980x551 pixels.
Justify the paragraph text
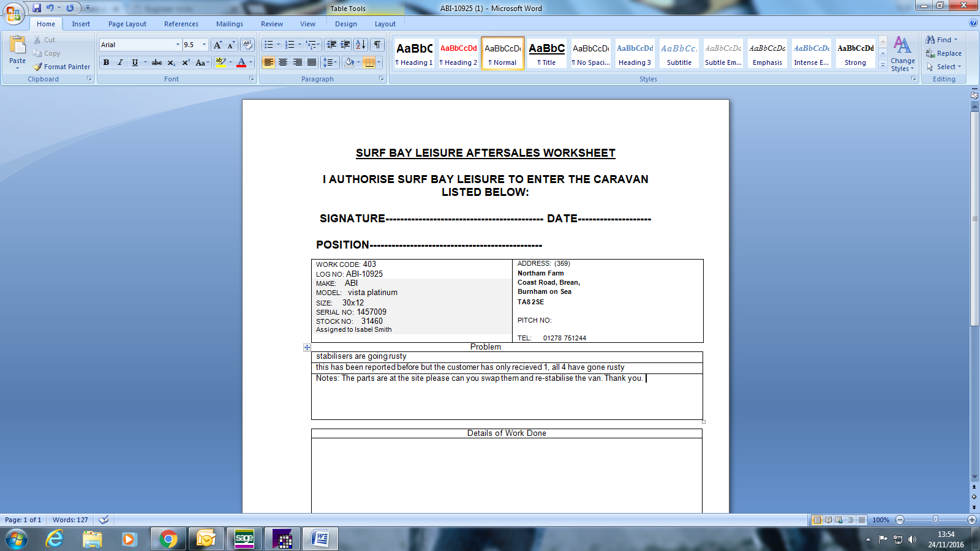[x=312, y=62]
